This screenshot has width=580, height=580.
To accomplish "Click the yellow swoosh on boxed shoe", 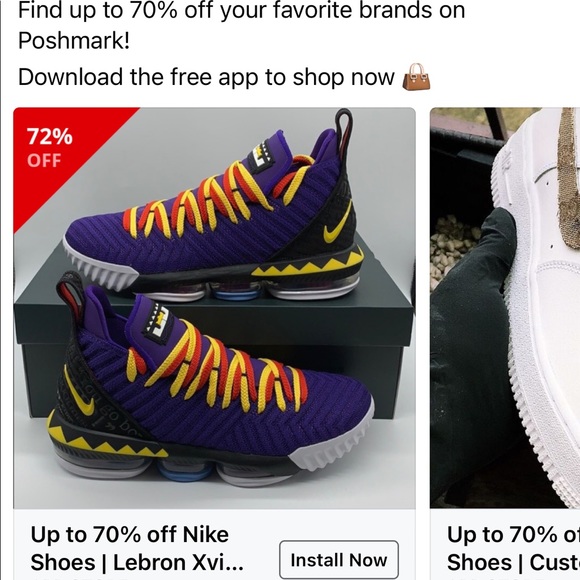I will click(x=337, y=225).
